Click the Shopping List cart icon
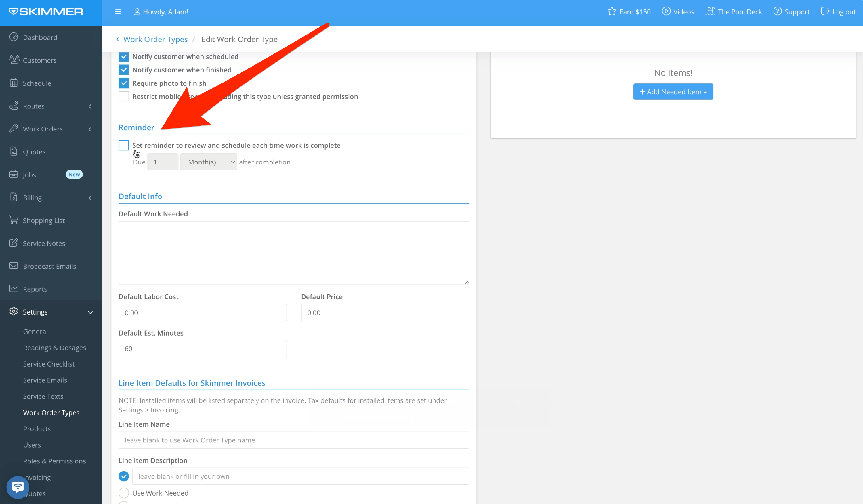The height and width of the screenshot is (504, 863). click(x=14, y=220)
